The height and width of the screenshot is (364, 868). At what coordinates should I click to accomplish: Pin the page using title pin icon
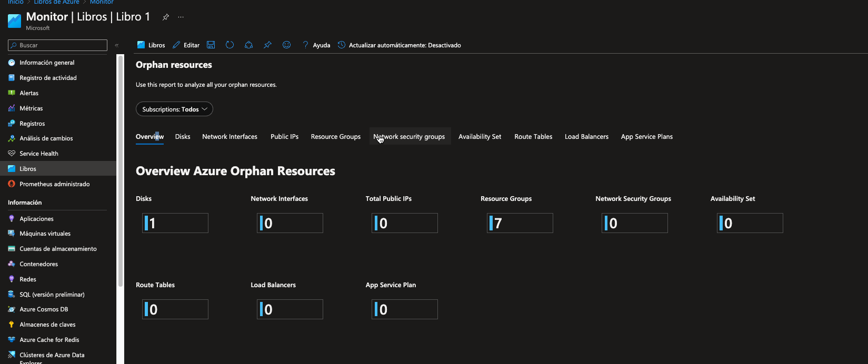165,17
